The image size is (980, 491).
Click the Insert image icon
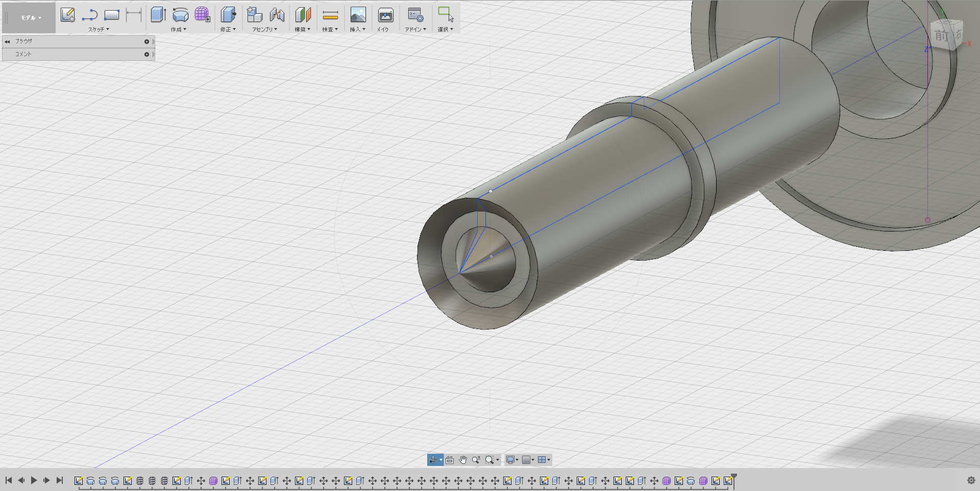[358, 15]
